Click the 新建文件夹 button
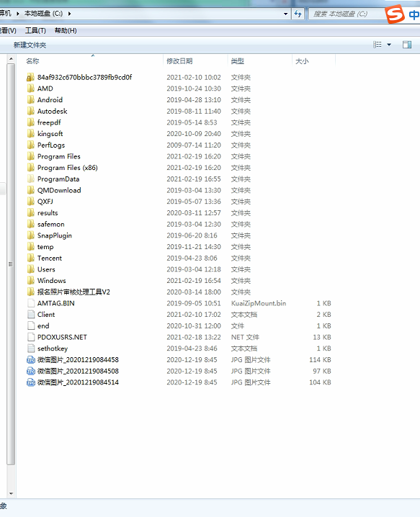This screenshot has width=420, height=517. pyautogui.click(x=30, y=45)
